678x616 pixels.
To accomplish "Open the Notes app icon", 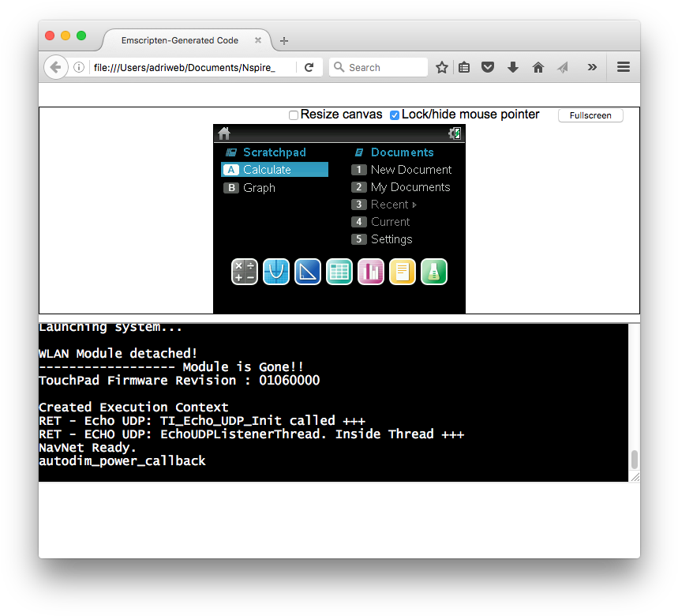I will click(402, 272).
